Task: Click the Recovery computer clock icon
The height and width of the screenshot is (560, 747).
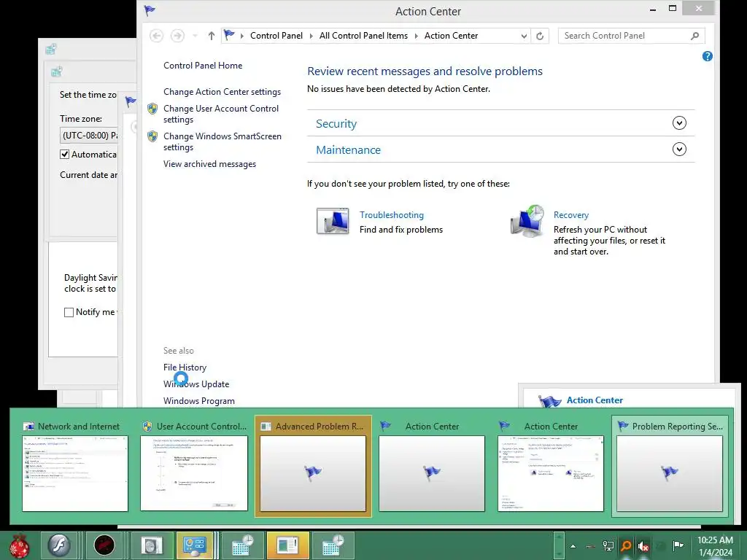Action: pyautogui.click(x=528, y=222)
